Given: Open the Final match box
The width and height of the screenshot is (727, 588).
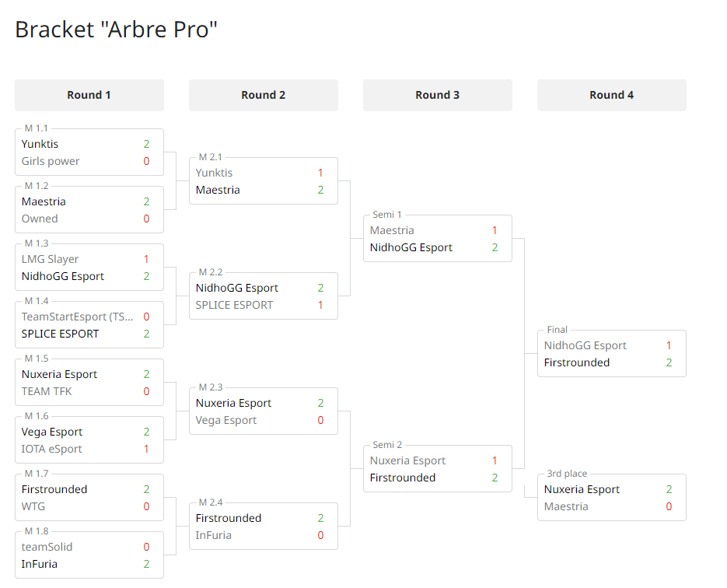Looking at the screenshot, I should pos(612,353).
